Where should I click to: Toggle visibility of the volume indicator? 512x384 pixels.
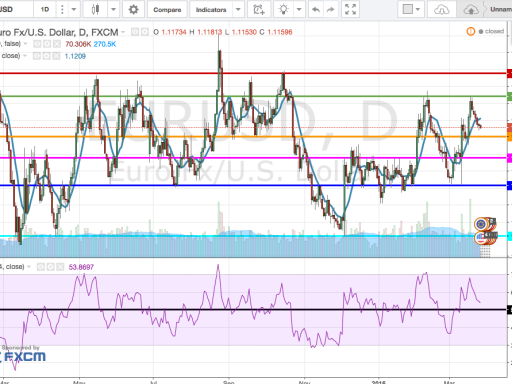click(x=37, y=44)
